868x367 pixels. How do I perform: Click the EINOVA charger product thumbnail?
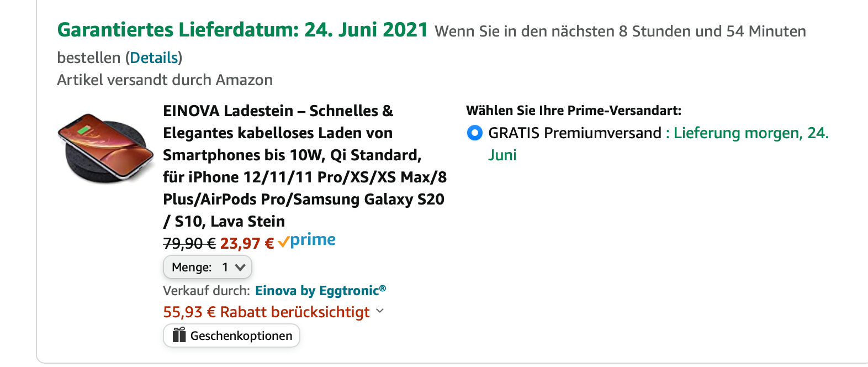[105, 148]
